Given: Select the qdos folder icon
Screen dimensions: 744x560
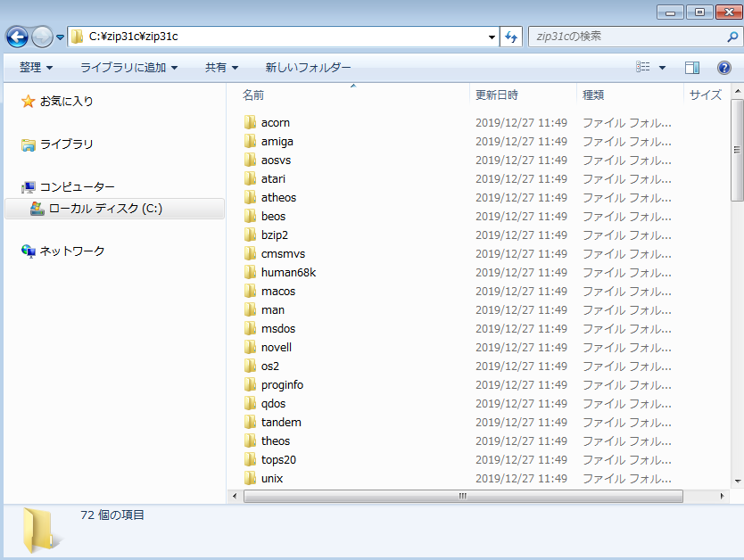Looking at the screenshot, I should [x=250, y=404].
